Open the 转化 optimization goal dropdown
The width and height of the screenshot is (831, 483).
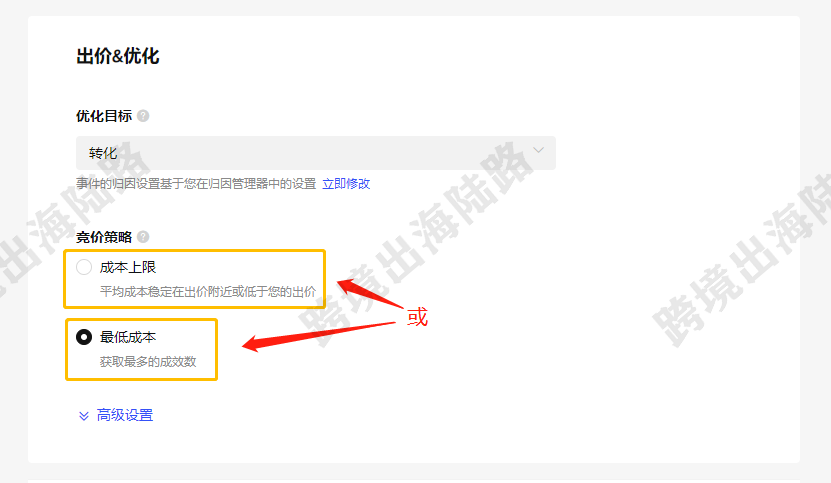tap(316, 153)
